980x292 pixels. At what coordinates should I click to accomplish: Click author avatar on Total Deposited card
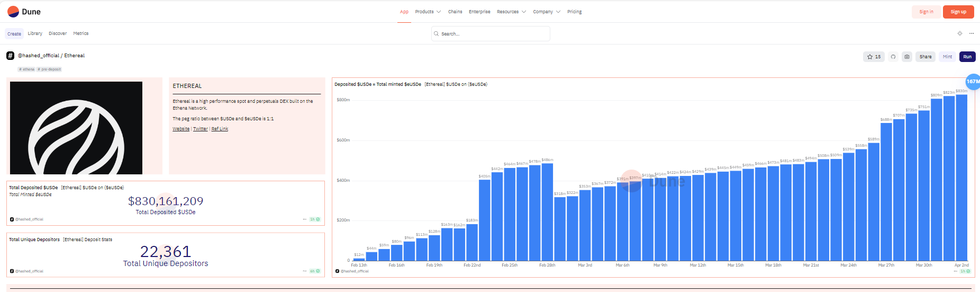[12, 219]
